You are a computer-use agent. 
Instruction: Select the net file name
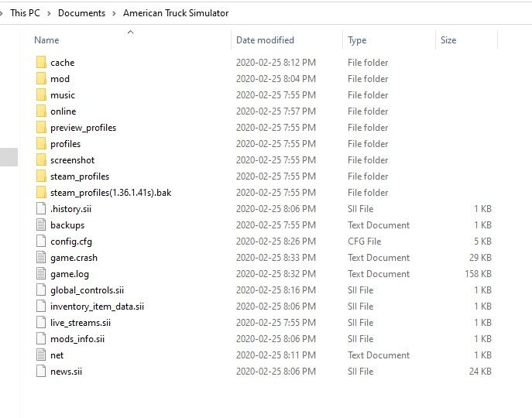point(57,355)
